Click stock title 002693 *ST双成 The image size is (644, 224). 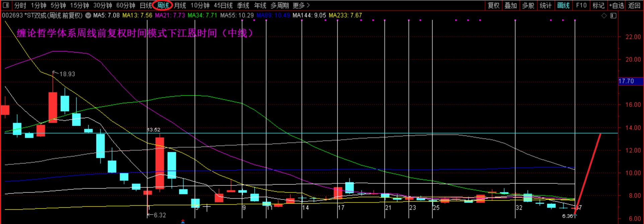[x=42, y=15]
